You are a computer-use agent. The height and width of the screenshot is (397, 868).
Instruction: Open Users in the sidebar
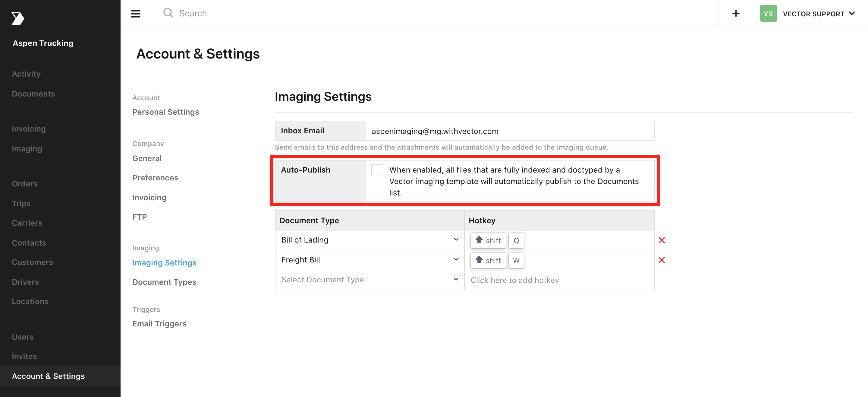(x=23, y=337)
